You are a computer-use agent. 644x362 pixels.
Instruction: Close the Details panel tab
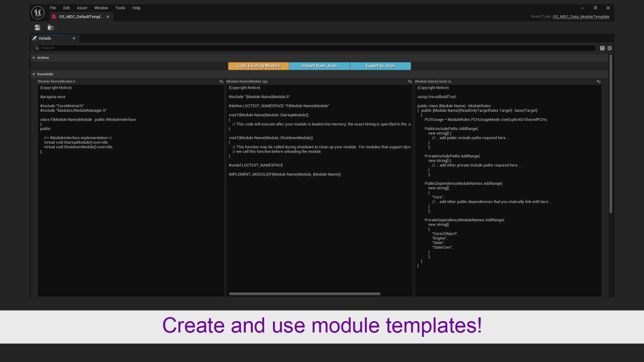tap(74, 38)
